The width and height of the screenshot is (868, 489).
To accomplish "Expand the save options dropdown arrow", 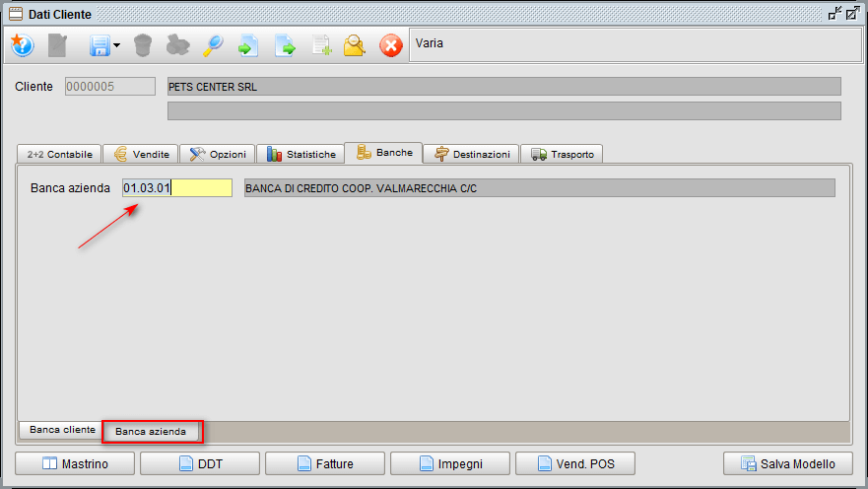I will click(x=117, y=45).
